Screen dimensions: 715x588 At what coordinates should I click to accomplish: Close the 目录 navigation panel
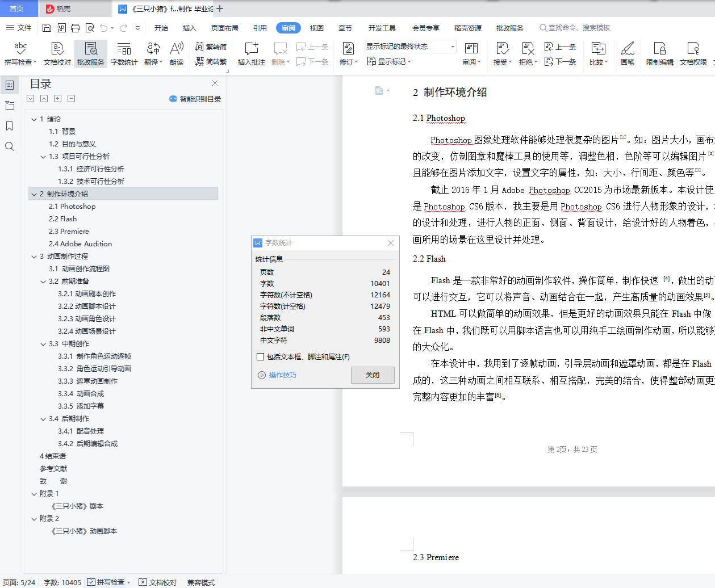[x=215, y=83]
